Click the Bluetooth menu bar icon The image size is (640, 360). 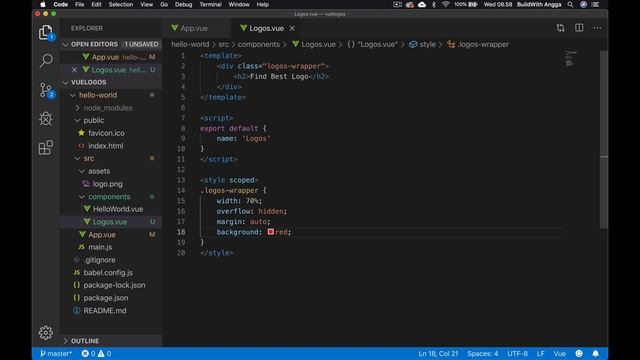point(434,4)
